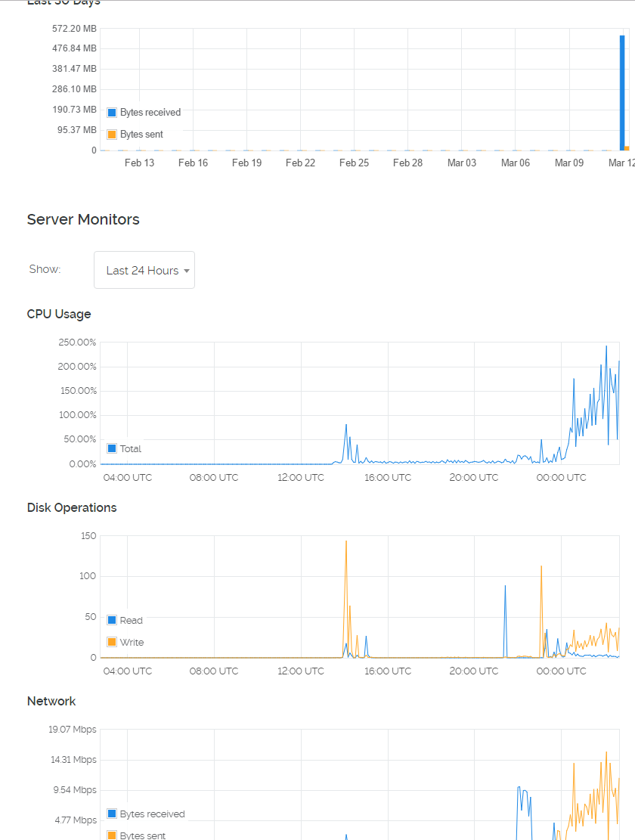The image size is (635, 840).
Task: Toggle the Write legend in Disk Operations
Action: [125, 643]
